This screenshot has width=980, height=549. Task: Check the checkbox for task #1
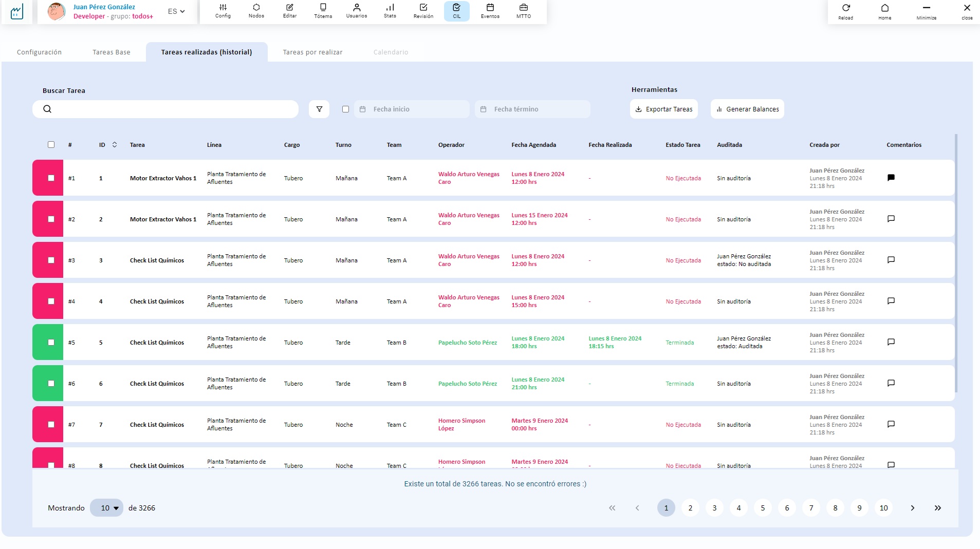click(51, 178)
